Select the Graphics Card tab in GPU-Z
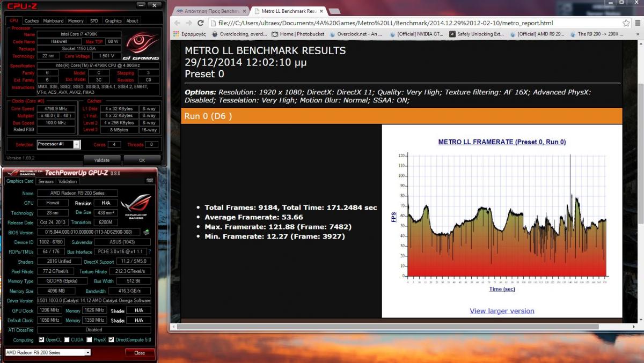This screenshot has height=363, width=644. pyautogui.click(x=20, y=181)
